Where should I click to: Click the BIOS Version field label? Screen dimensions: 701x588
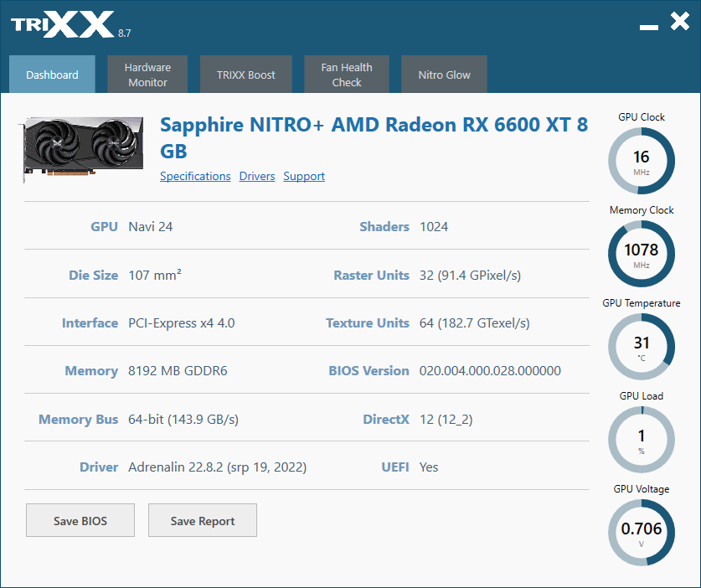pyautogui.click(x=369, y=371)
